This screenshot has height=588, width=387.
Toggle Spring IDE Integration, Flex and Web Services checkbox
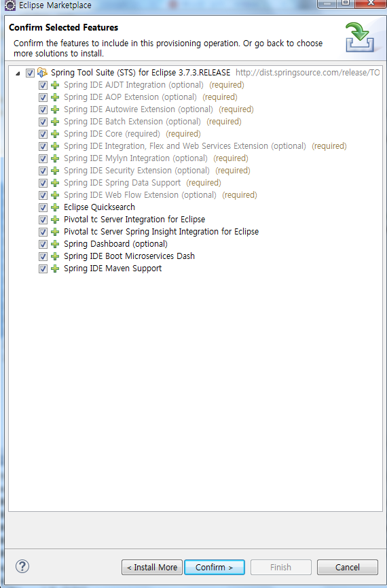pyautogui.click(x=43, y=146)
